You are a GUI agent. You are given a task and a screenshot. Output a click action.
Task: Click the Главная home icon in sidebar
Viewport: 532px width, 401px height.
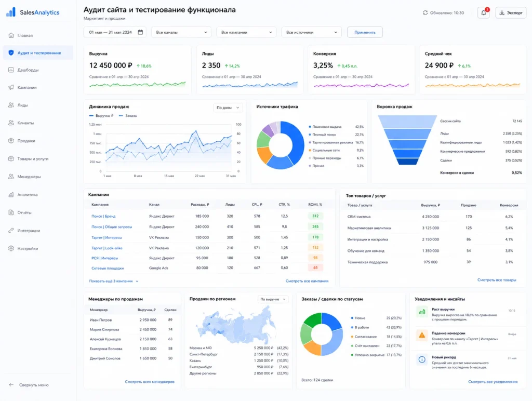click(11, 35)
